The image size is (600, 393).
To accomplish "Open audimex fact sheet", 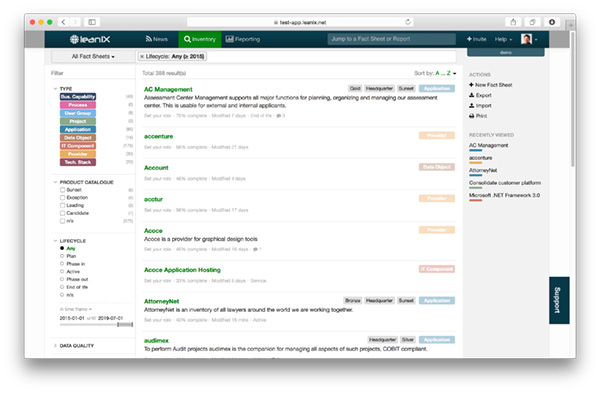I will [x=156, y=341].
